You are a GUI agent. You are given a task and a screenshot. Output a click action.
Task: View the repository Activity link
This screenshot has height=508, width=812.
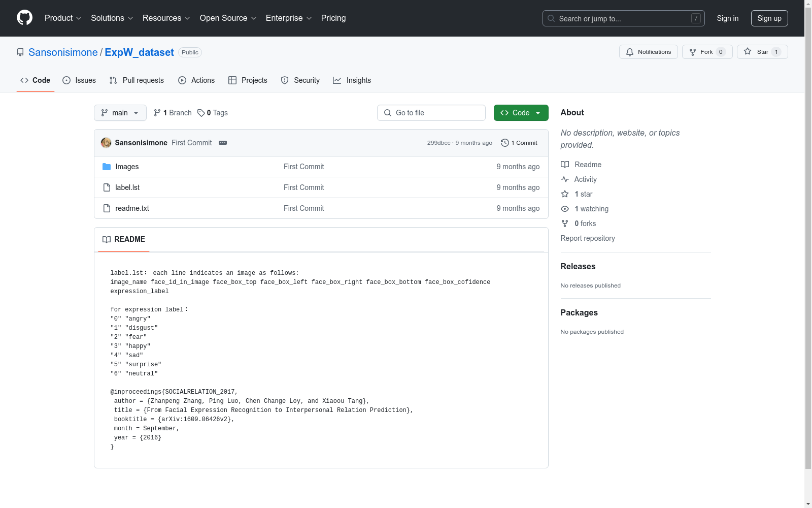585,179
